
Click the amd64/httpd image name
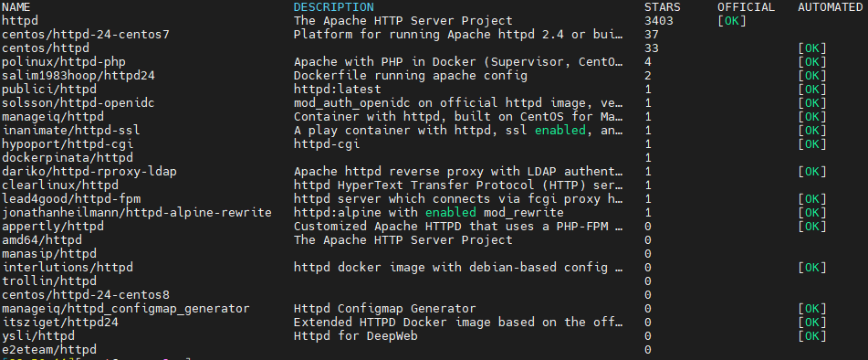tap(41, 240)
